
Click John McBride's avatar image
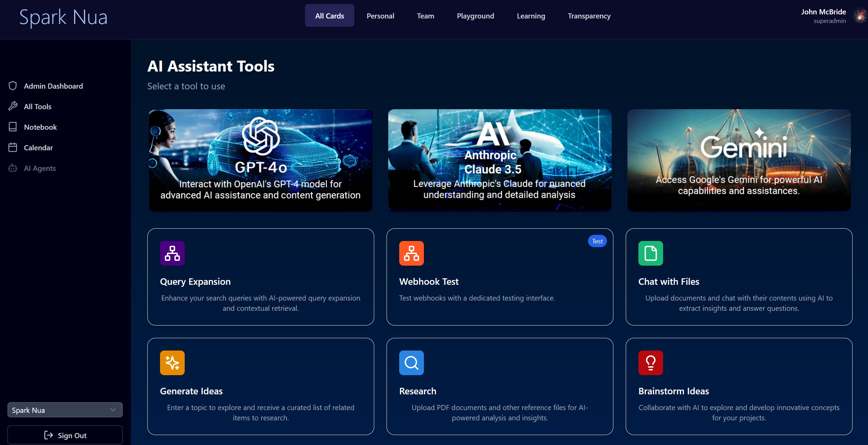(x=861, y=16)
